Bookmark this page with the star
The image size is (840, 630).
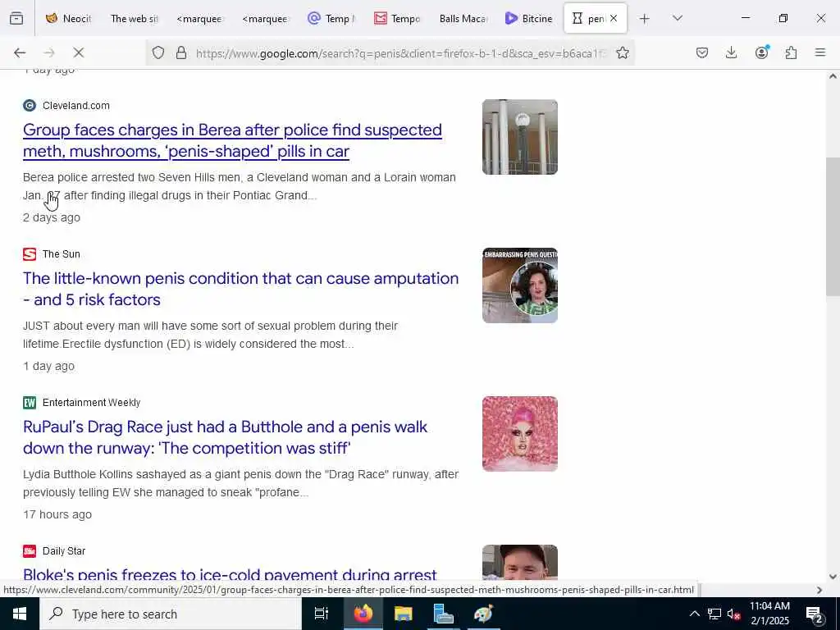click(x=622, y=52)
